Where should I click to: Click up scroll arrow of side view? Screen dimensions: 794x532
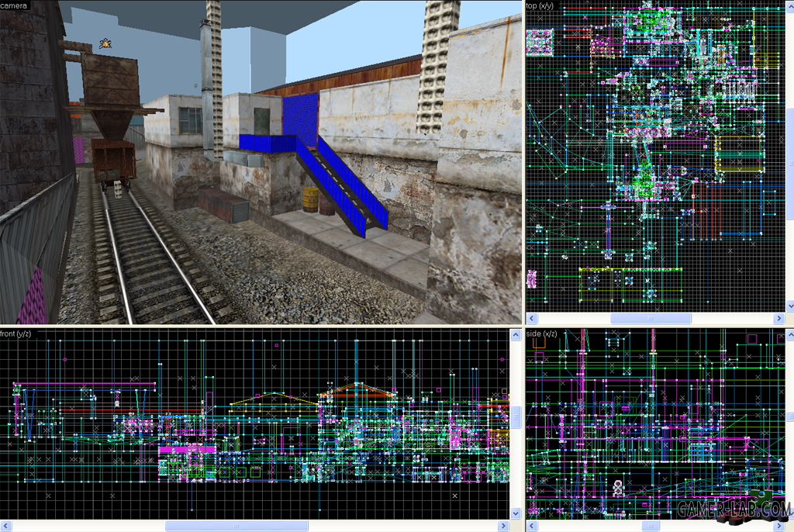[x=790, y=335]
